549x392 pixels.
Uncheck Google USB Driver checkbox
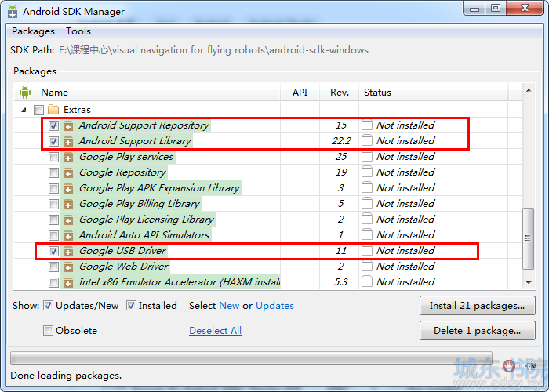pyautogui.click(x=53, y=251)
